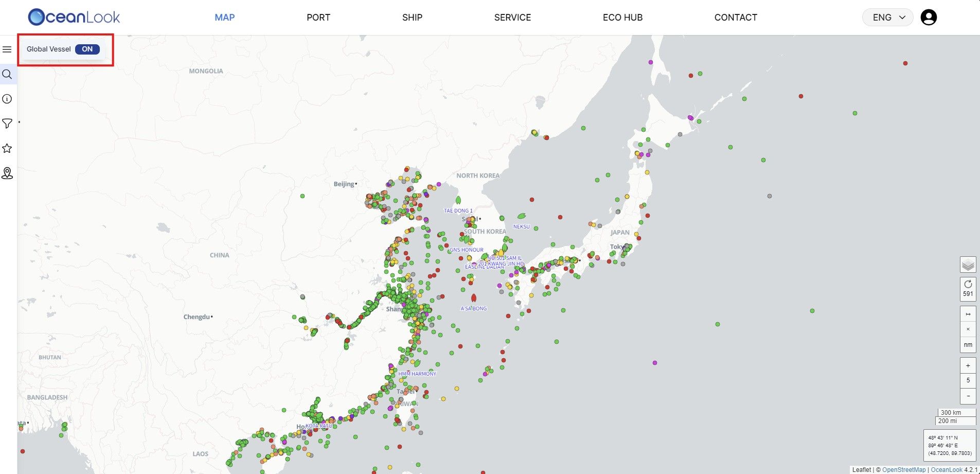Open the OpenStreetMap attribution link

tap(903, 469)
